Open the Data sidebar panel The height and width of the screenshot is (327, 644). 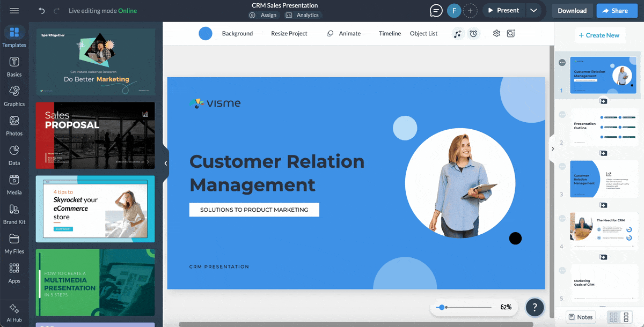[x=14, y=155]
